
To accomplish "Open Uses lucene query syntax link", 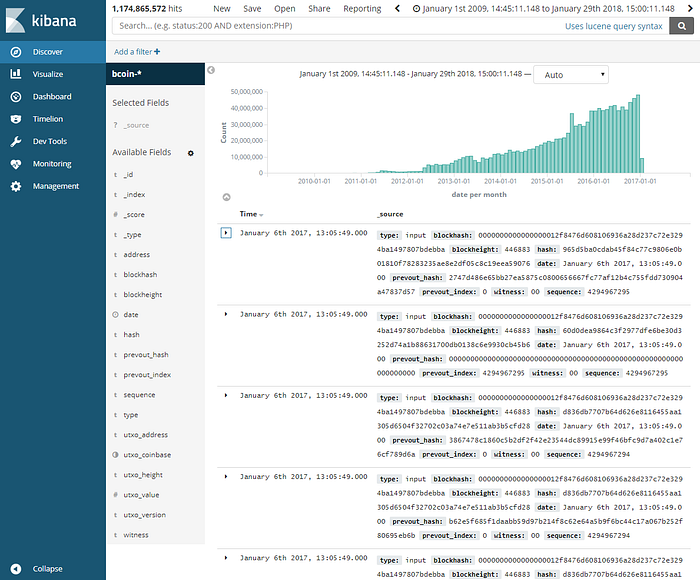I will (x=613, y=26).
